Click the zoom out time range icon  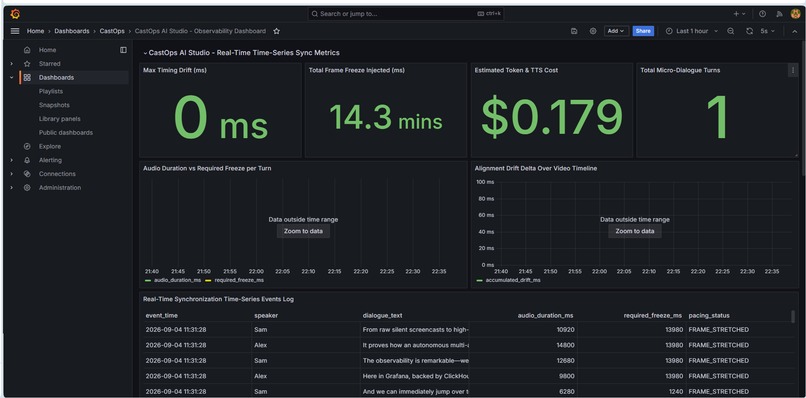pos(730,31)
